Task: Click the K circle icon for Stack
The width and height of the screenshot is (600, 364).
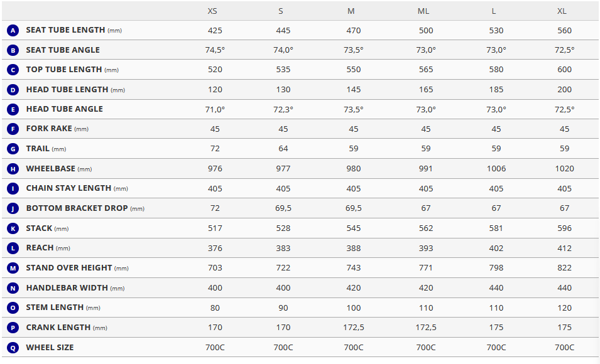Action: pyautogui.click(x=13, y=228)
